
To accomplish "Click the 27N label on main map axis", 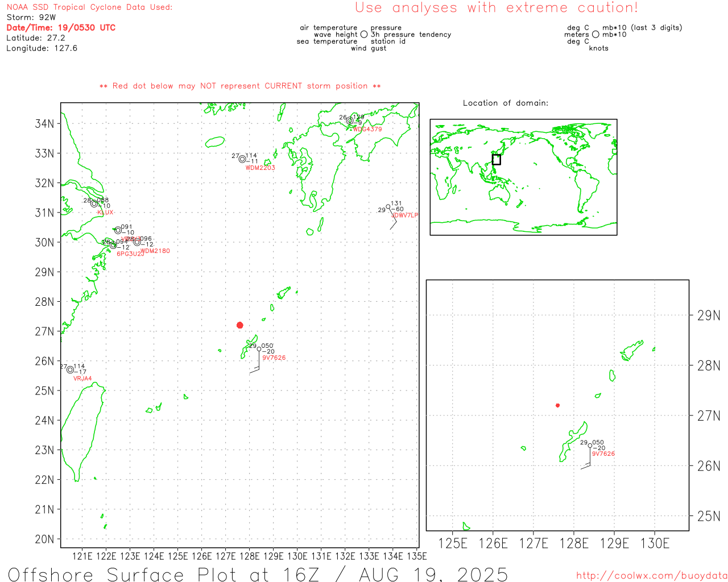I will 45,331.
